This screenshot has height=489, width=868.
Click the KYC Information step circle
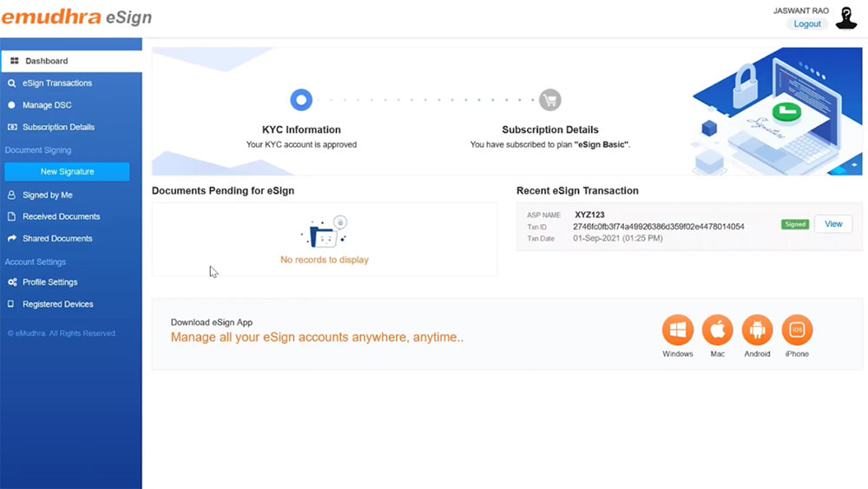point(301,100)
